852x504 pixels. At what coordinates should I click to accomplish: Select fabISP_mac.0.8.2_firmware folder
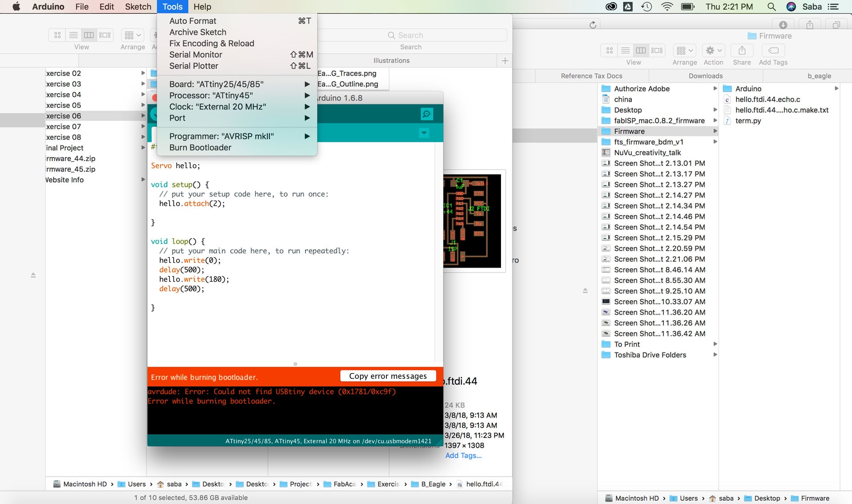pyautogui.click(x=659, y=121)
